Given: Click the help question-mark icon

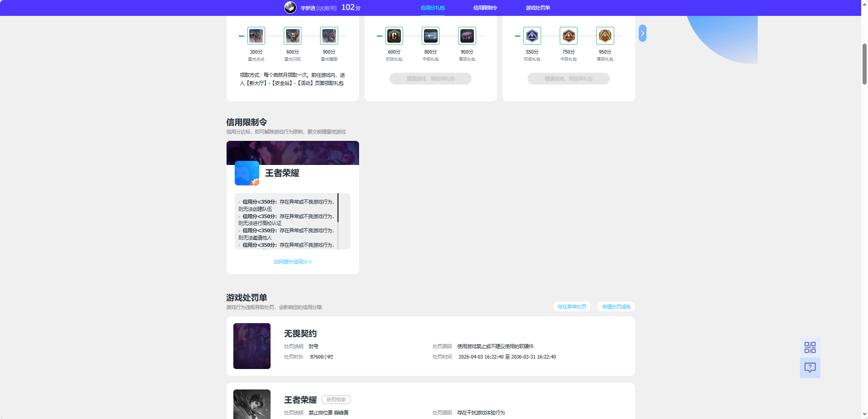Looking at the screenshot, I should point(810,368).
